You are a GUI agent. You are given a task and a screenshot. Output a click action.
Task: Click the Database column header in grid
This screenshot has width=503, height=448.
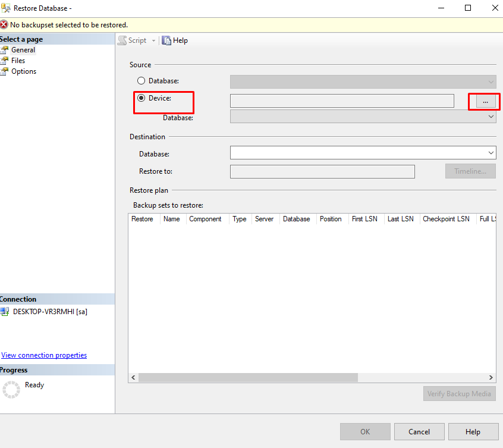point(297,219)
